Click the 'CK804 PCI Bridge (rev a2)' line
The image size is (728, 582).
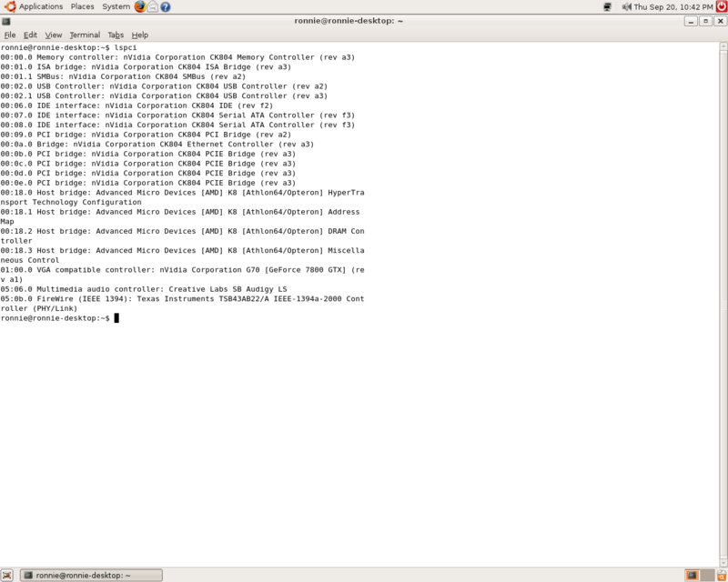(x=146, y=135)
